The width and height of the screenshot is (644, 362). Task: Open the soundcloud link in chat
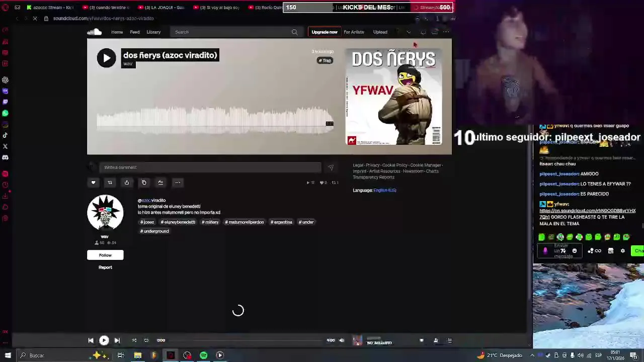[587, 214]
